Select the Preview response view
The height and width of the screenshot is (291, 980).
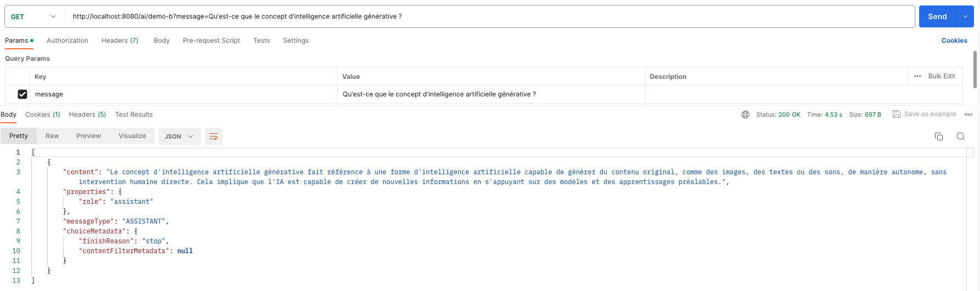89,136
